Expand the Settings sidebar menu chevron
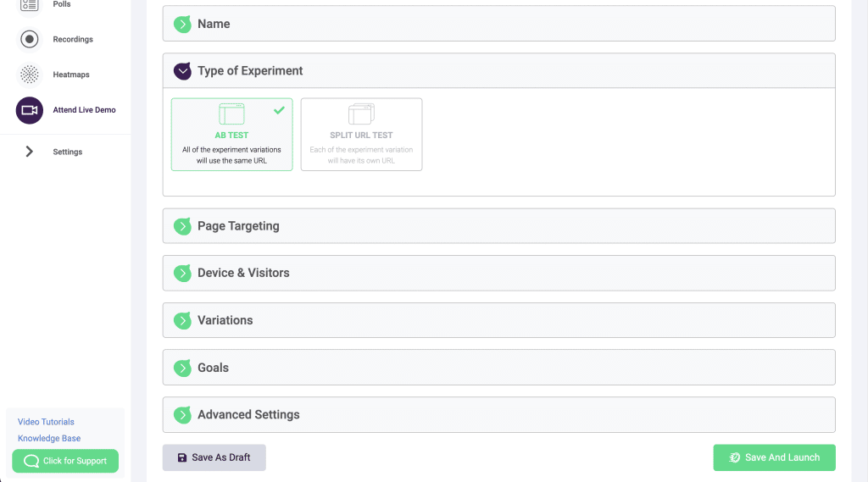Viewport: 868px width, 482px height. tap(30, 152)
